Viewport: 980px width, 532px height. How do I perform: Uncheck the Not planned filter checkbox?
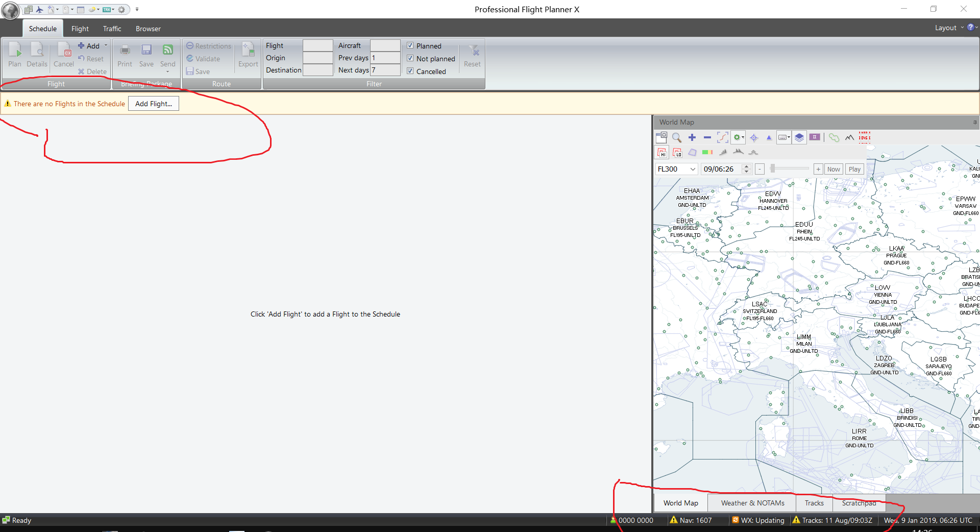pos(410,58)
